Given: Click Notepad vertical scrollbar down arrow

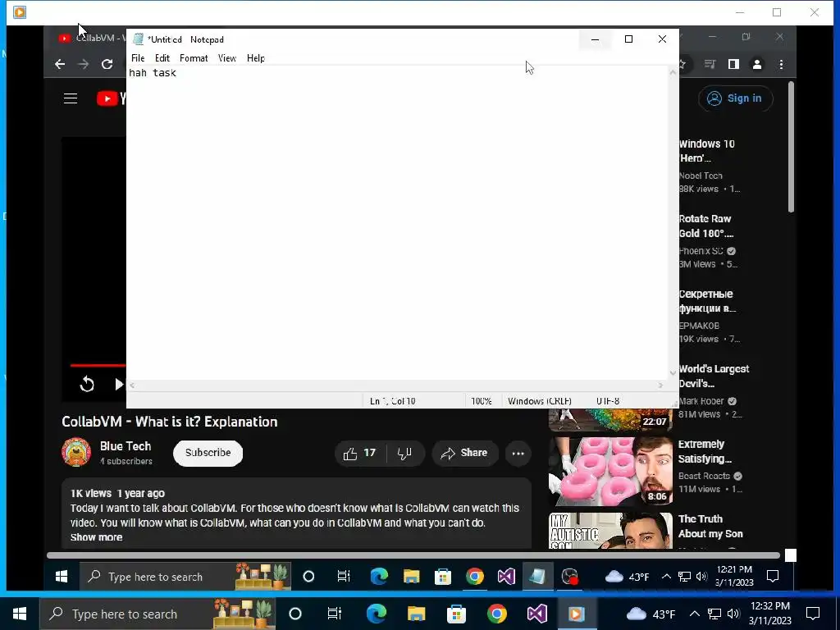Looking at the screenshot, I should coord(673,373).
